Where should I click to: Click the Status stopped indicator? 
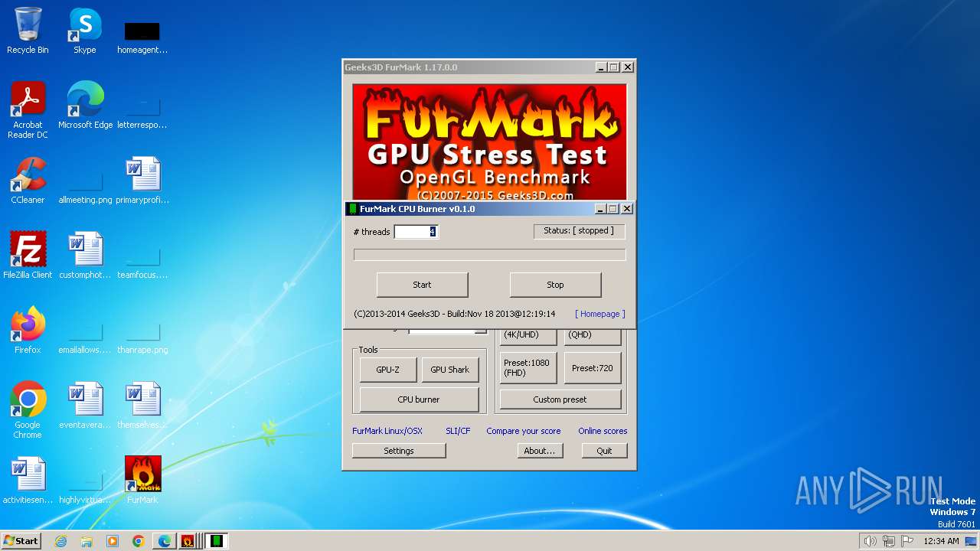click(x=579, y=230)
